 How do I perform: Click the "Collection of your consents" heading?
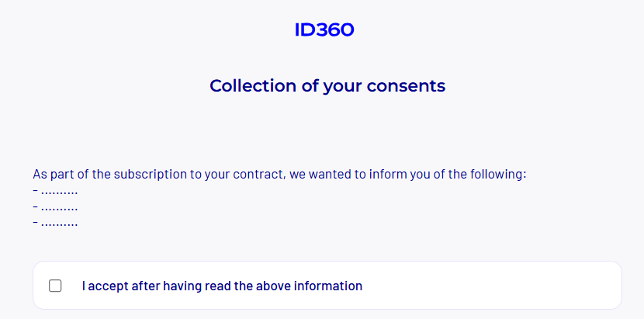point(327,85)
